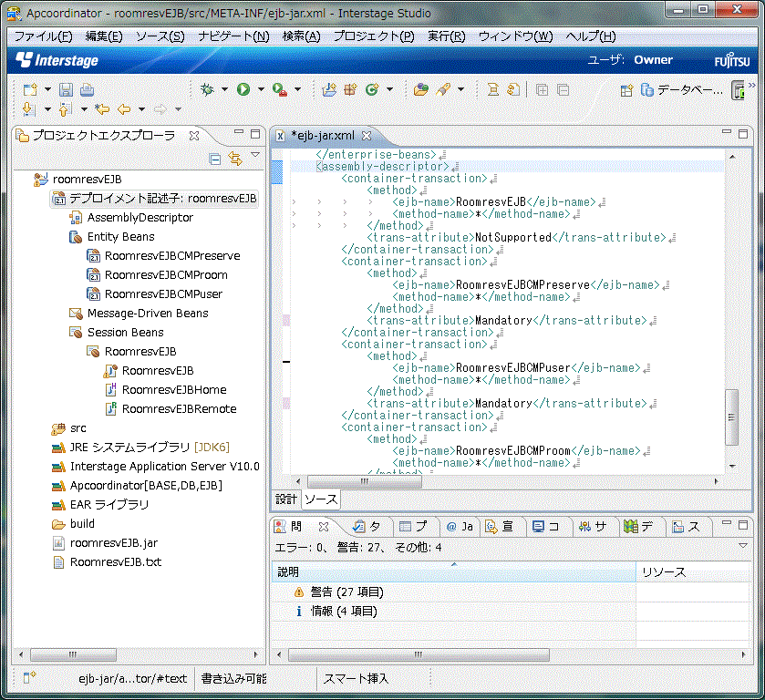The width and height of the screenshot is (765, 700).
Task: Click the New Java Class green icon
Action: [x=372, y=89]
